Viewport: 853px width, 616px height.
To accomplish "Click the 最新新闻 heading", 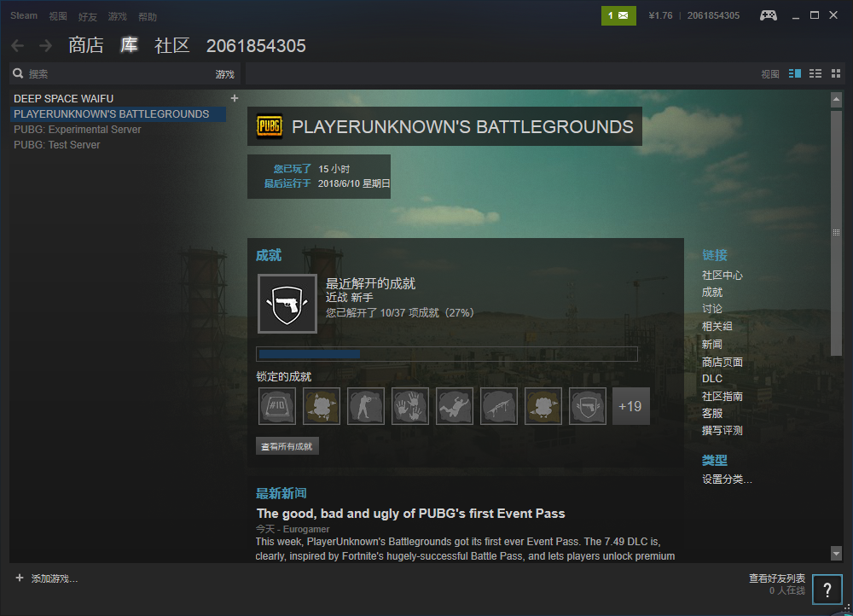I will 281,493.
